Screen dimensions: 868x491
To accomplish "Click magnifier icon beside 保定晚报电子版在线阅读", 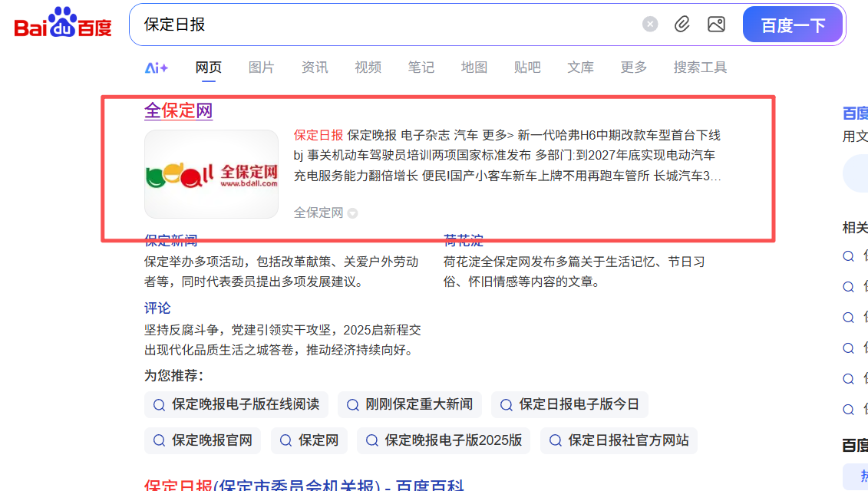I will (159, 404).
